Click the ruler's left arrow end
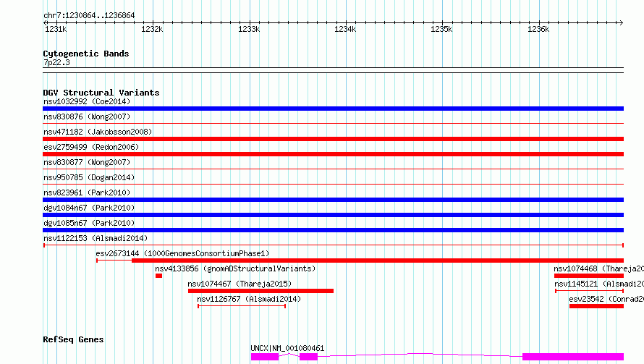The image size is (644, 364). point(46,22)
